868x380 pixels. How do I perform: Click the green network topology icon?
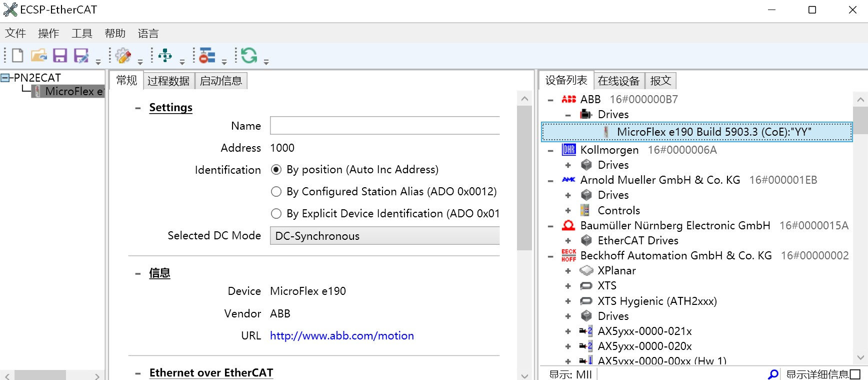pyautogui.click(x=165, y=55)
